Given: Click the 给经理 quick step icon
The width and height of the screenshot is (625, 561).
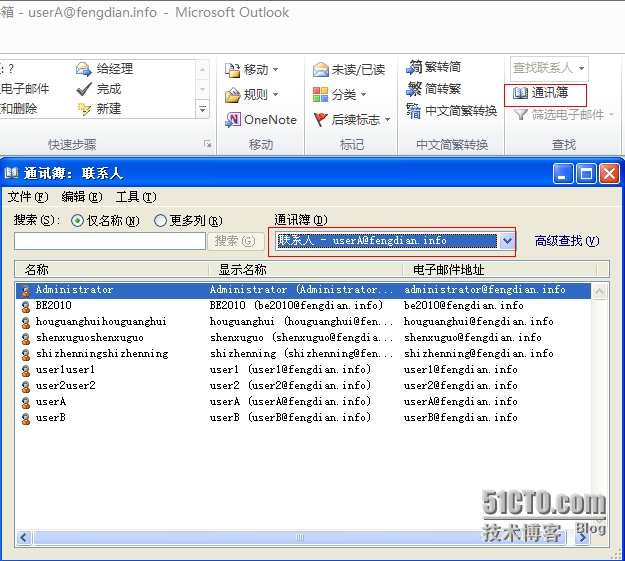Looking at the screenshot, I should [x=84, y=69].
